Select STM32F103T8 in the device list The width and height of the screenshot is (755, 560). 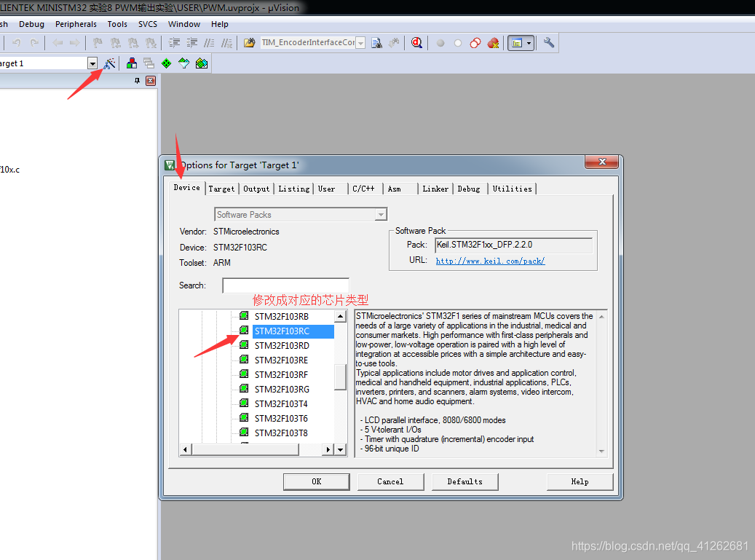click(281, 433)
